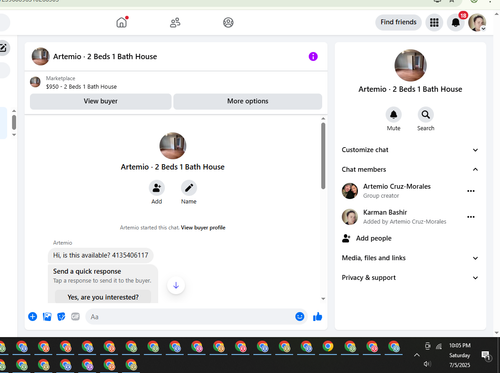Viewport: 500px width, 373px height.
Task: Send a thumbs-up like
Action: (318, 316)
